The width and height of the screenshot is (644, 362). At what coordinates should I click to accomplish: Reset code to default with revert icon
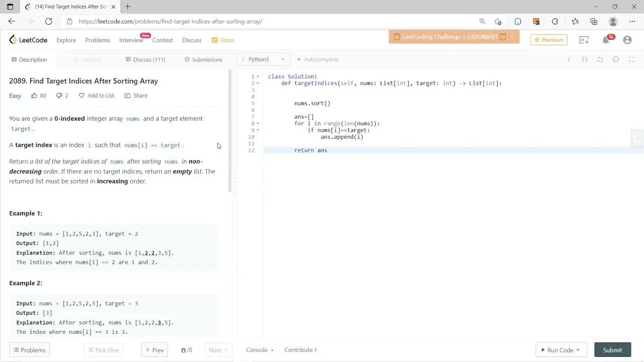tap(600, 59)
